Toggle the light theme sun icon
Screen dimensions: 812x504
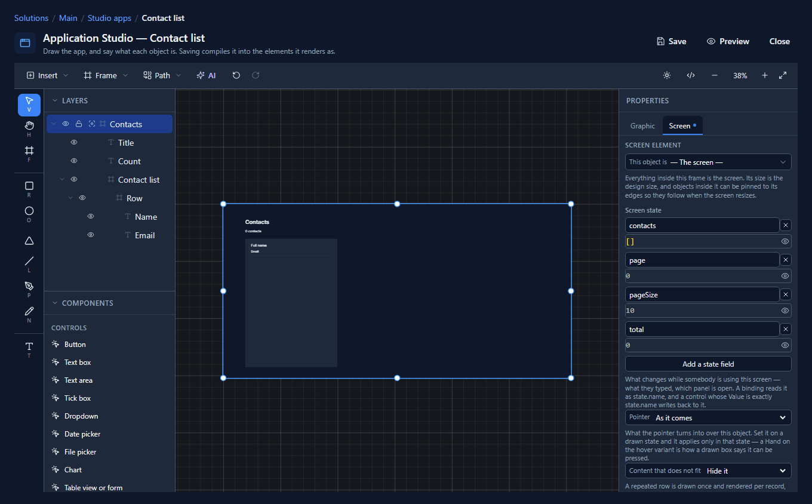coord(667,75)
